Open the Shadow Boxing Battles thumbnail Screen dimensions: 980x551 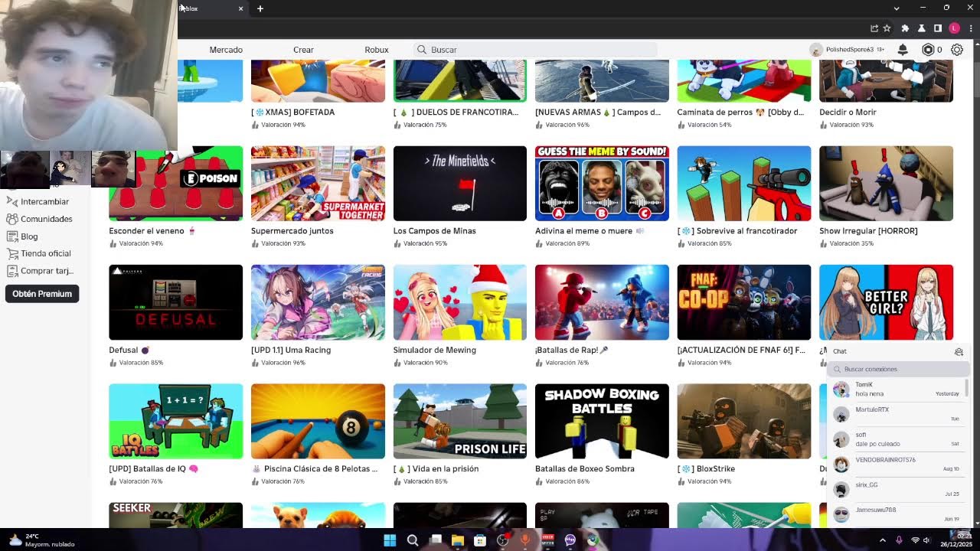[602, 422]
